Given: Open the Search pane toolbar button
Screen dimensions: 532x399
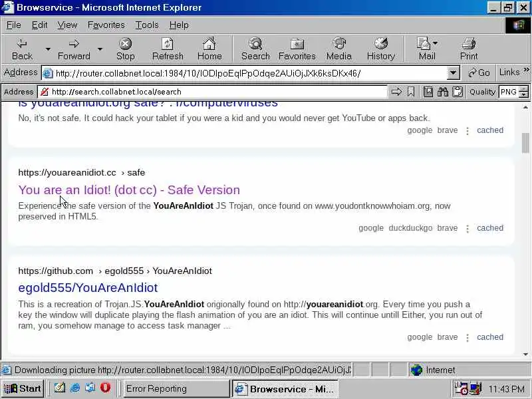Looking at the screenshot, I should 255,49.
